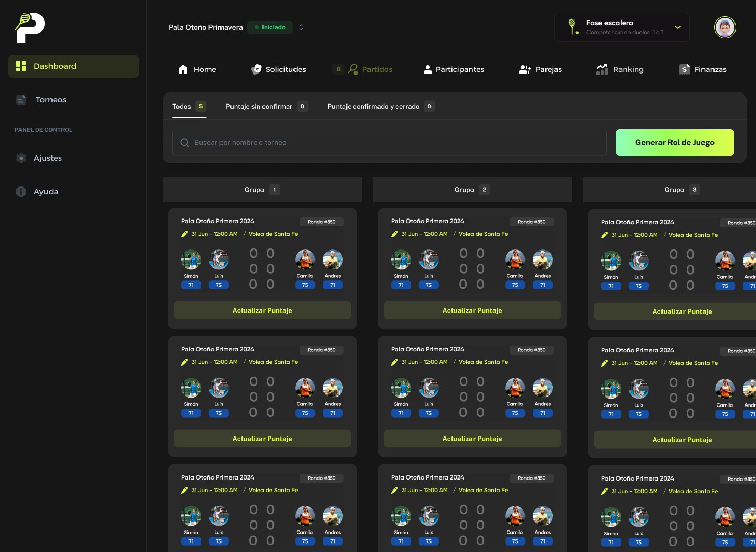Click Actualizar Puntaje in Grupo 3 second match
Screen dimensions: 756x552
pos(675,440)
